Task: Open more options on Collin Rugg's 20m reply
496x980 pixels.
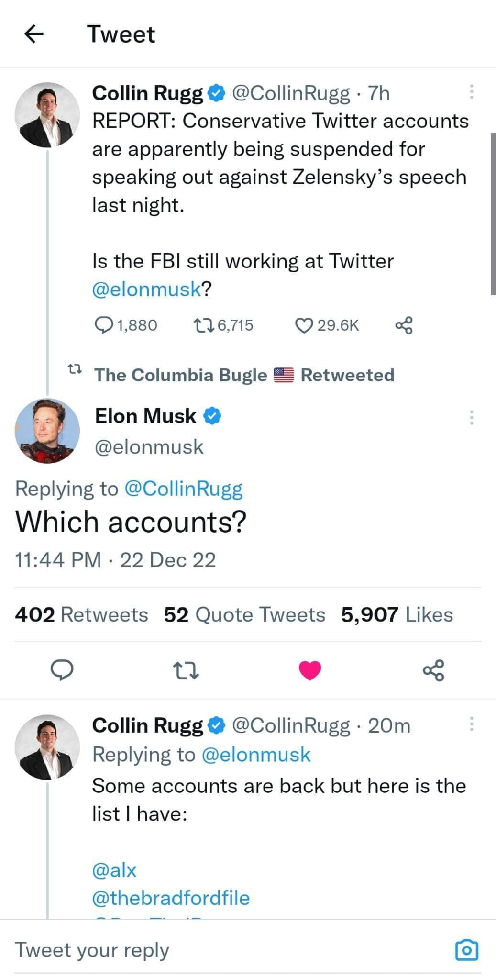Action: [x=471, y=724]
